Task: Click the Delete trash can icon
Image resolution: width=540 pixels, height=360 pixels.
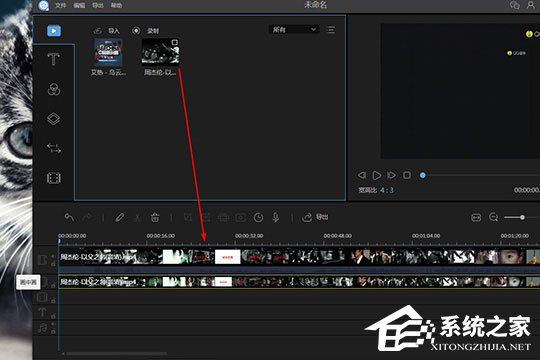Action: [x=155, y=217]
